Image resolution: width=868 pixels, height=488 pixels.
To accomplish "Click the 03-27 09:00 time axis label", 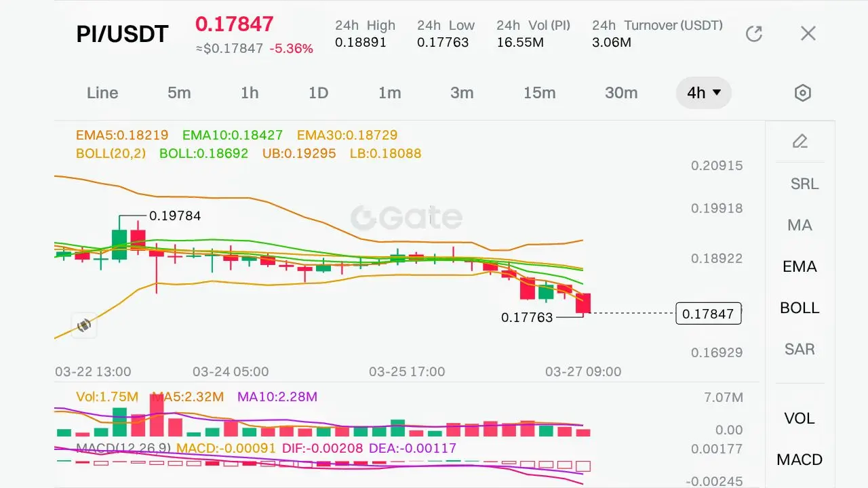I will click(x=583, y=371).
